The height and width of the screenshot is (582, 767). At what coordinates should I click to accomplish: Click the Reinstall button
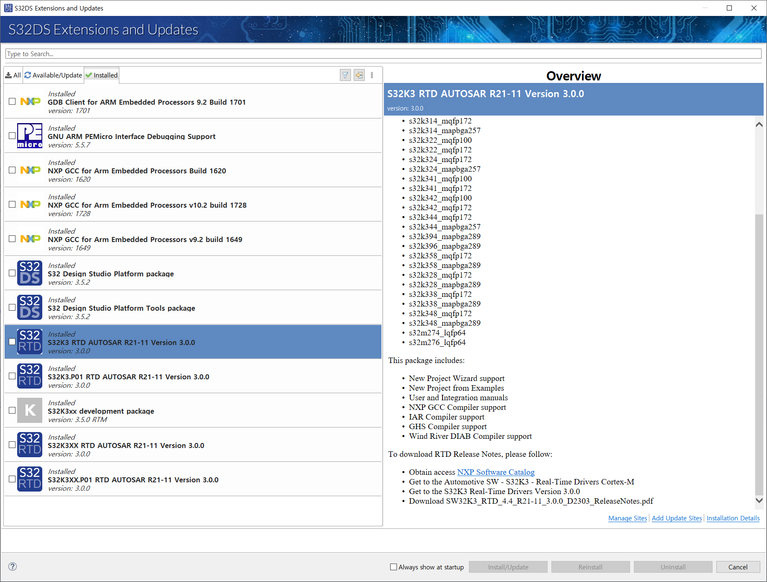click(x=590, y=567)
